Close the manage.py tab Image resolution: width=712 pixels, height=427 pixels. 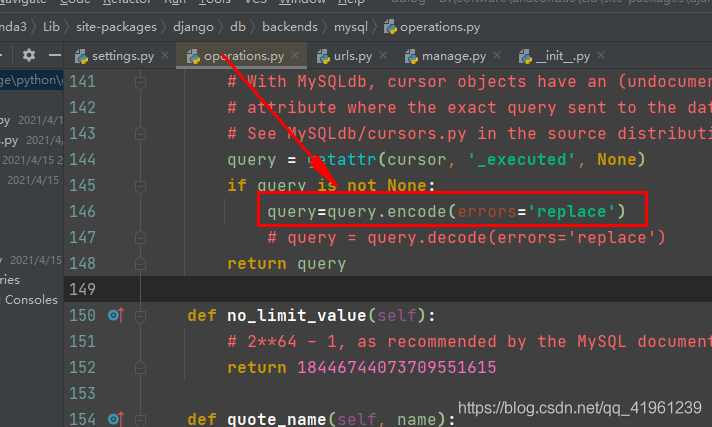coord(497,55)
